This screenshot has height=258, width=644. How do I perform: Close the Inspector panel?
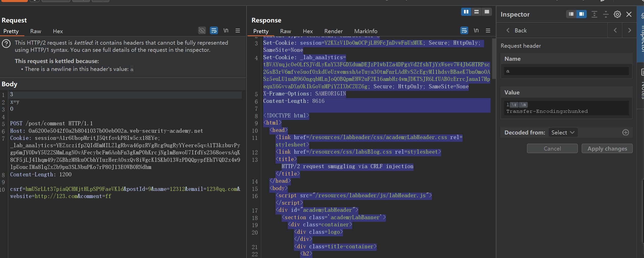click(x=629, y=14)
